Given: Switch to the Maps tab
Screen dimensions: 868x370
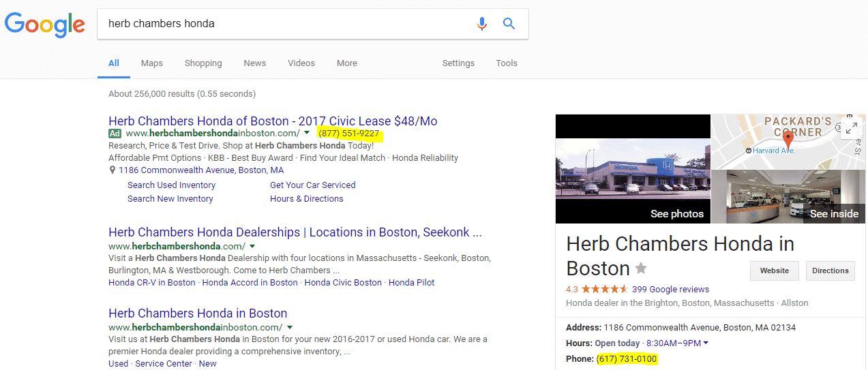Looking at the screenshot, I should 151,63.
